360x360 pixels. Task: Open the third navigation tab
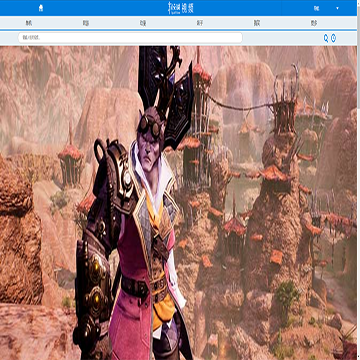143,23
